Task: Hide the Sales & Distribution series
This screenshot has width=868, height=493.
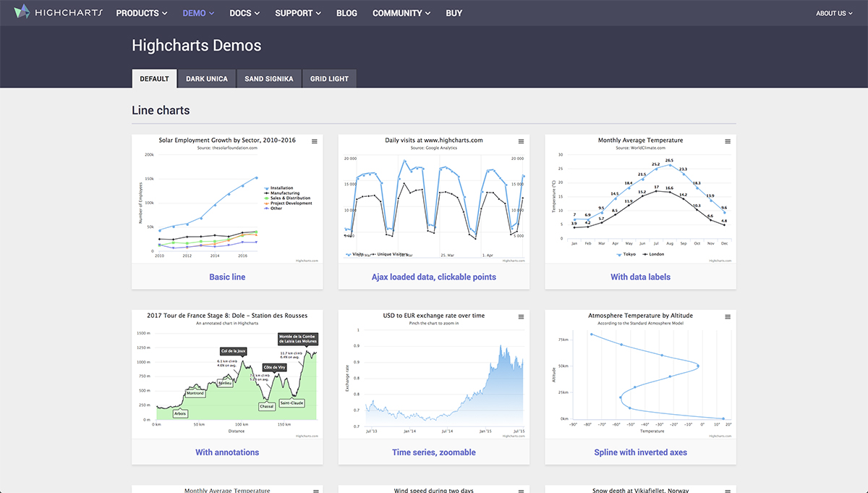Action: click(x=287, y=198)
